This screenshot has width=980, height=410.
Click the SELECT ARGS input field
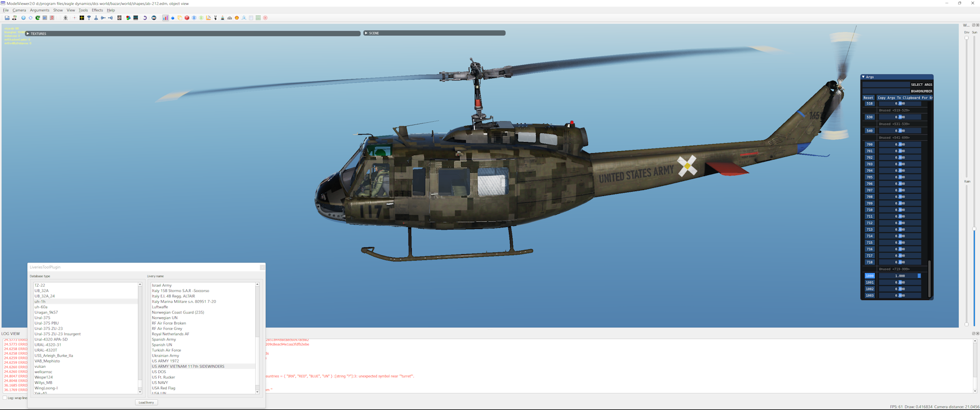click(x=887, y=84)
